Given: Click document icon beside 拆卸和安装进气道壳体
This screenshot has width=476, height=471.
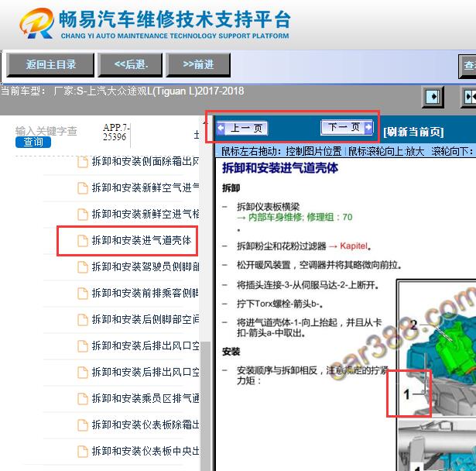Looking at the screenshot, I should (x=83, y=241).
